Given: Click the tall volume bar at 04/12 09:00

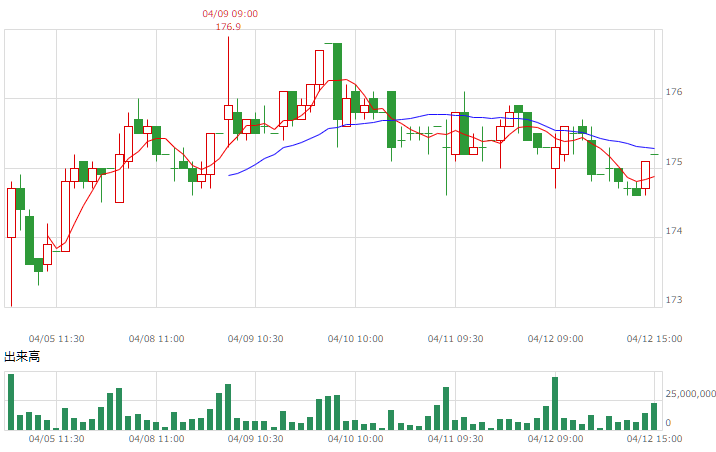Looking at the screenshot, I should point(555,404).
